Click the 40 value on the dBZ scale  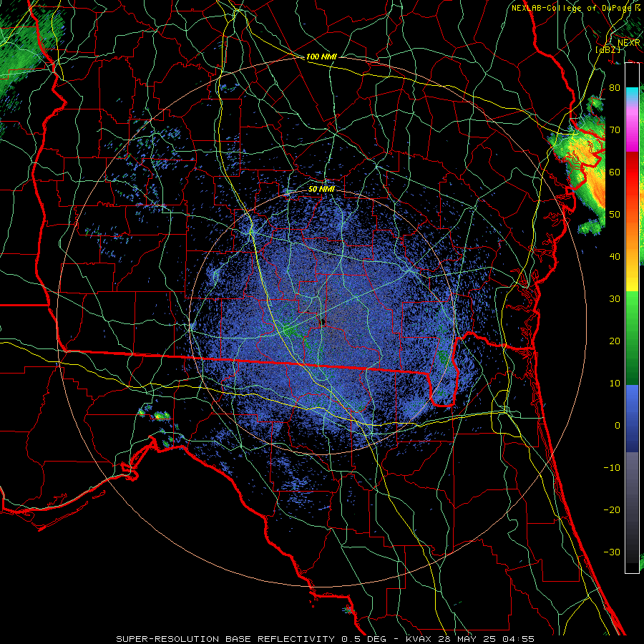click(615, 257)
